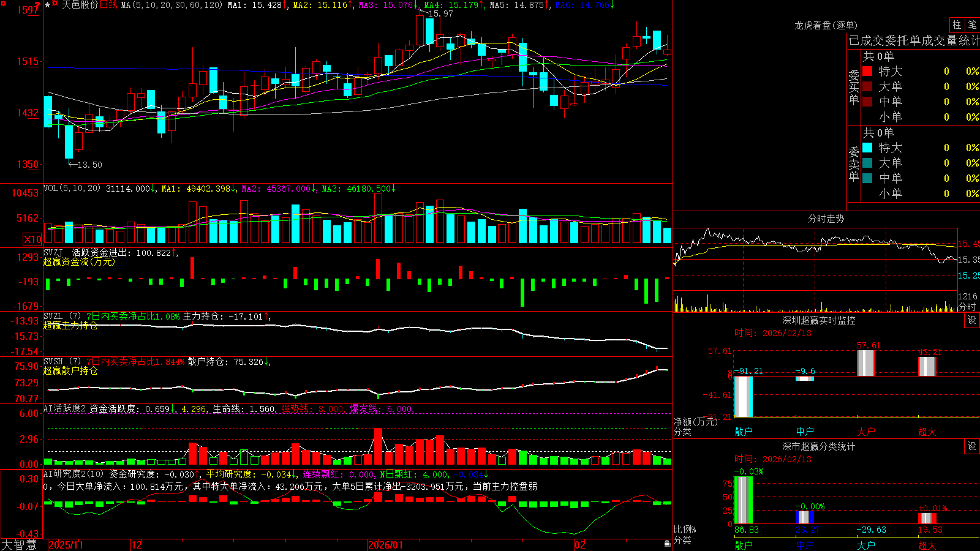Click the cyan 特大 sell-order color swatch
The image size is (980, 551).
click(x=867, y=148)
